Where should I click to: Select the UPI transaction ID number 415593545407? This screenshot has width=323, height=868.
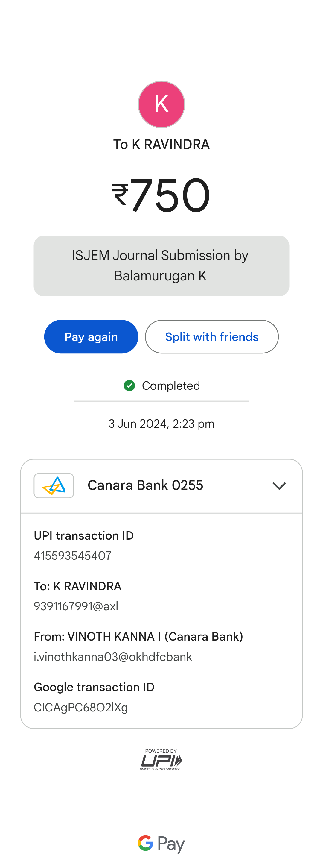click(73, 556)
